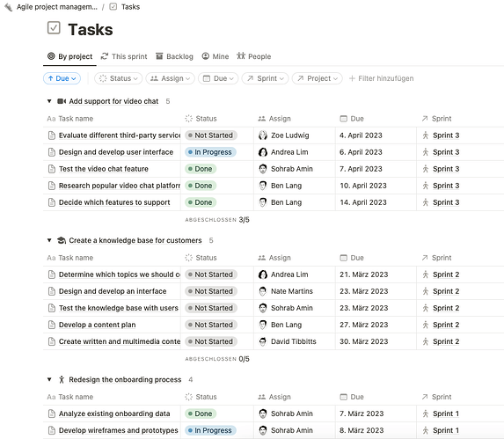504x439 pixels.
Task: Open the Due sort dropdown pill
Action: pos(62,78)
